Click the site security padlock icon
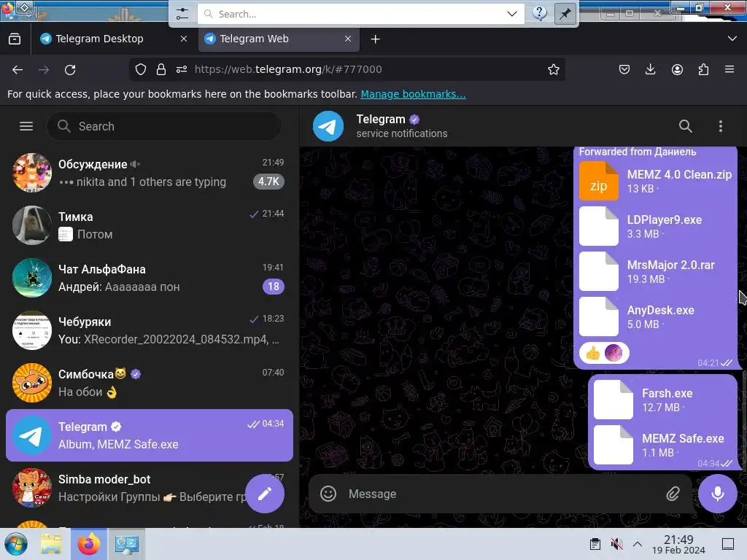Image resolution: width=747 pixels, height=560 pixels. click(161, 69)
